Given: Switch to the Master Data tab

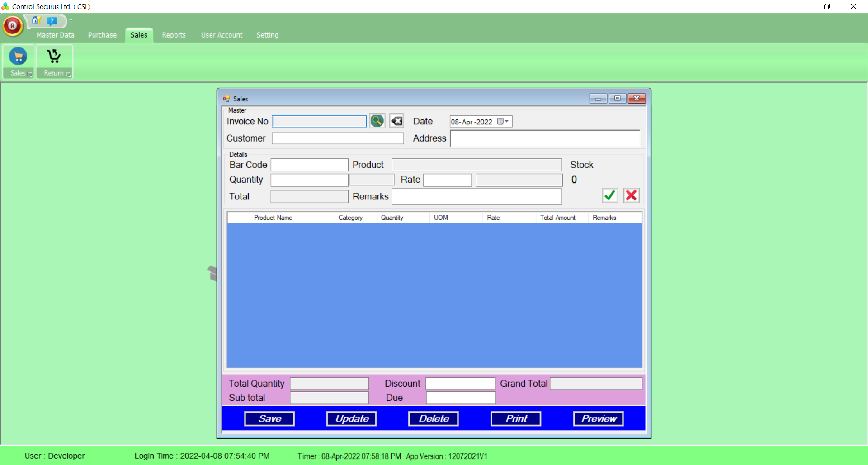Looking at the screenshot, I should (55, 35).
